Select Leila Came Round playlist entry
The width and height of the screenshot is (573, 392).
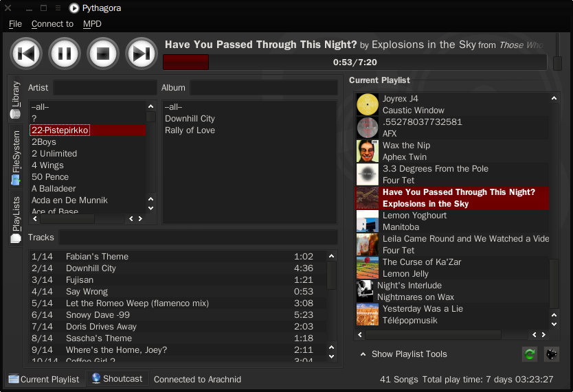click(x=452, y=244)
